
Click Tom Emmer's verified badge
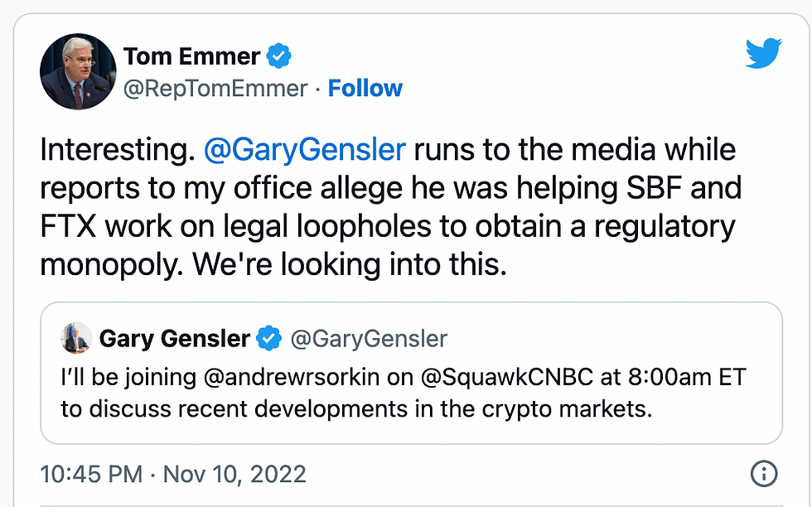coord(278,56)
